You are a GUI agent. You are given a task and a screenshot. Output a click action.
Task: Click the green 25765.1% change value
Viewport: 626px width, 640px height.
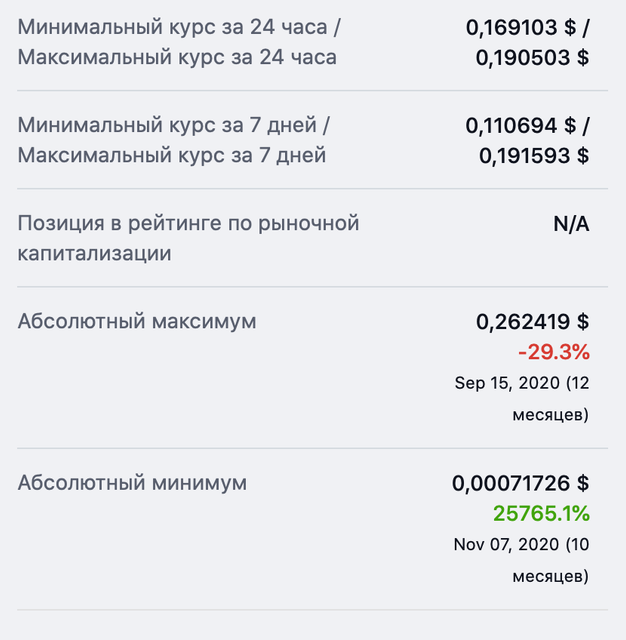[541, 513]
